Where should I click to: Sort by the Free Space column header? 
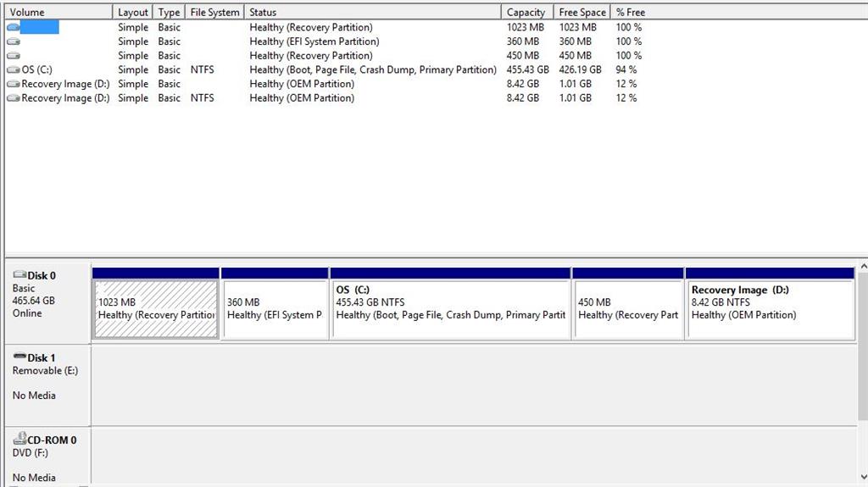(x=581, y=12)
